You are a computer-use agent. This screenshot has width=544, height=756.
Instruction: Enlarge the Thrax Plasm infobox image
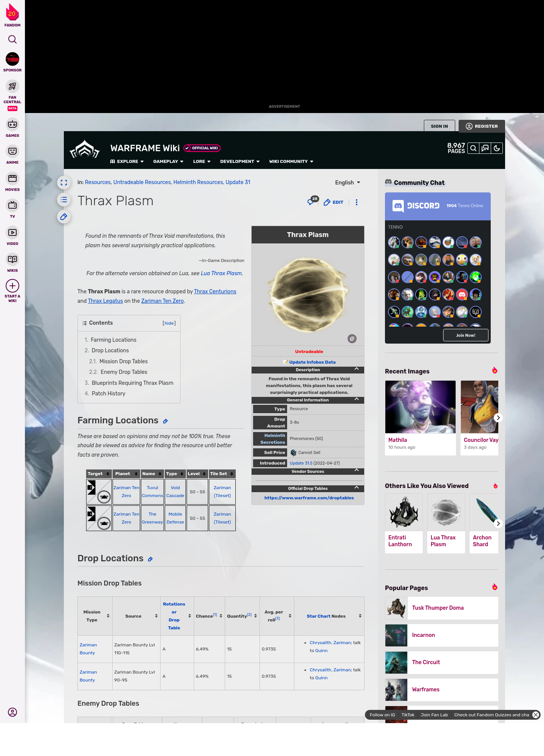pos(352,339)
